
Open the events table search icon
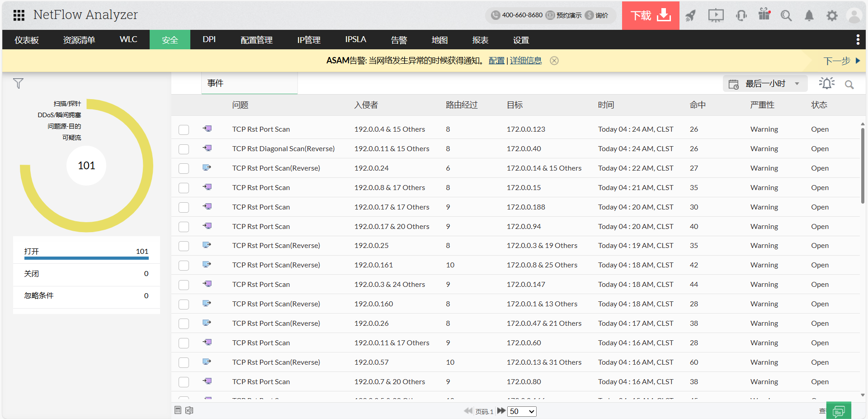pyautogui.click(x=849, y=85)
